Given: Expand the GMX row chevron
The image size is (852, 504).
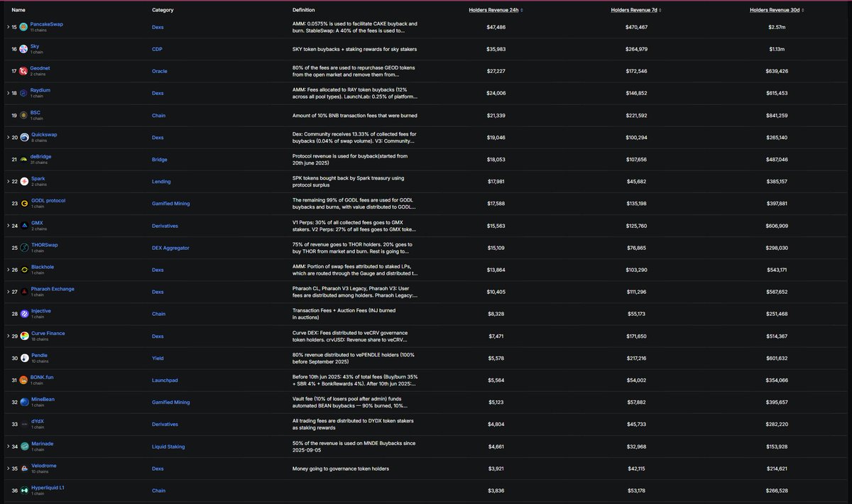Looking at the screenshot, I should click(8, 225).
